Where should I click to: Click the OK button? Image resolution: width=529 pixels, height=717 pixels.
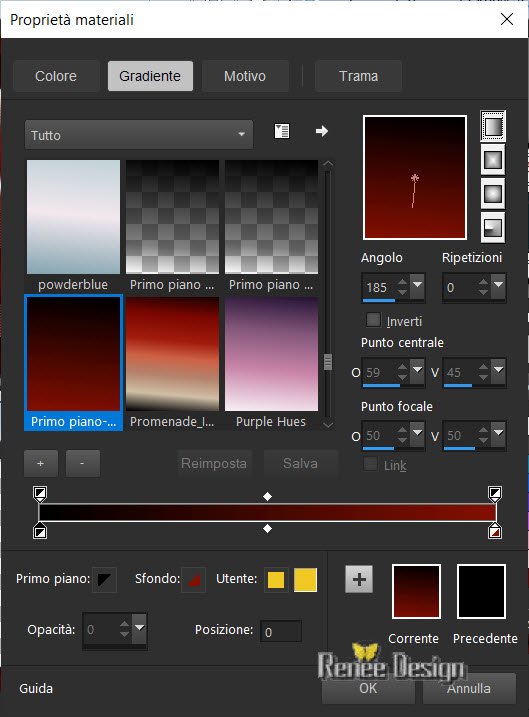point(368,688)
